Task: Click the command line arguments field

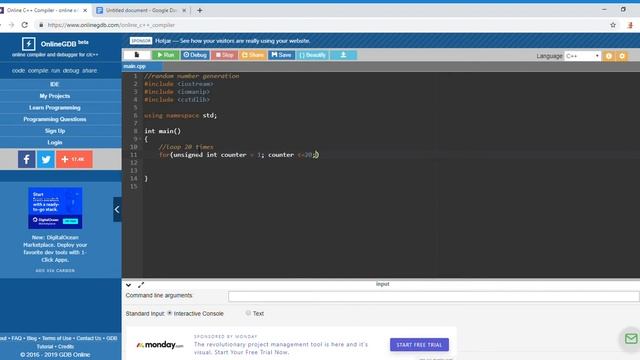Action: tap(433, 296)
